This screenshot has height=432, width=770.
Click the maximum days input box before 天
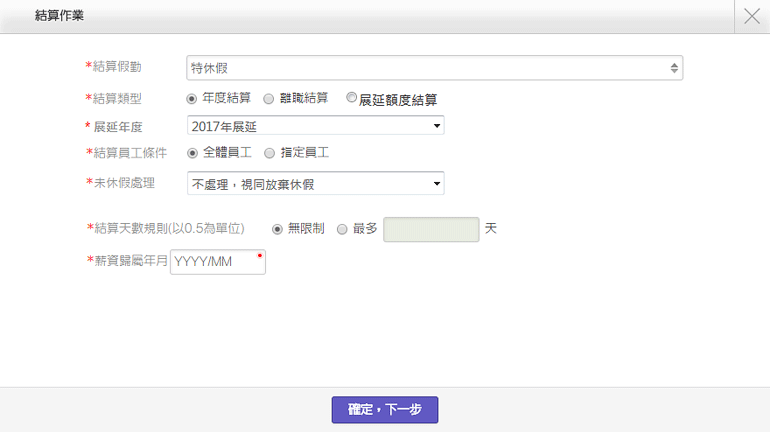click(431, 229)
